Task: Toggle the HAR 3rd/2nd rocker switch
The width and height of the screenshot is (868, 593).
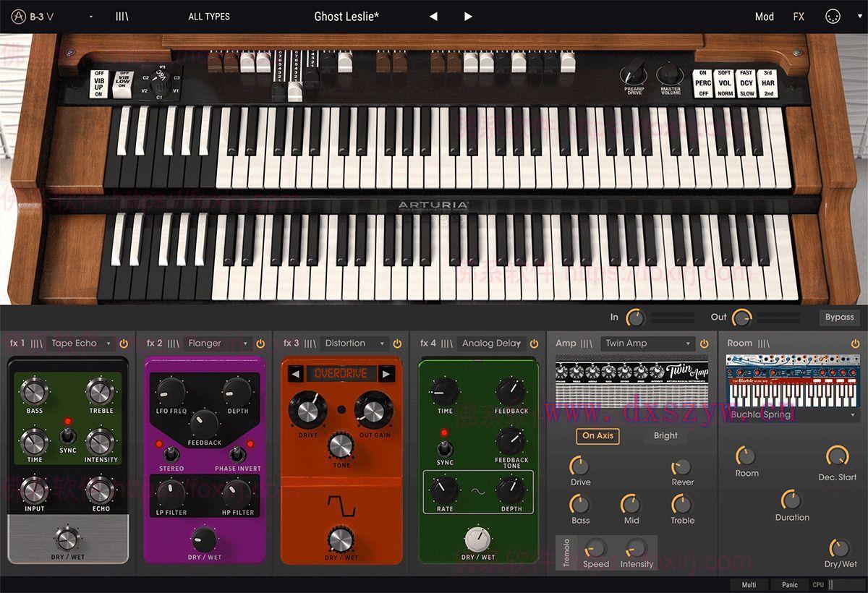Action: pyautogui.click(x=769, y=83)
